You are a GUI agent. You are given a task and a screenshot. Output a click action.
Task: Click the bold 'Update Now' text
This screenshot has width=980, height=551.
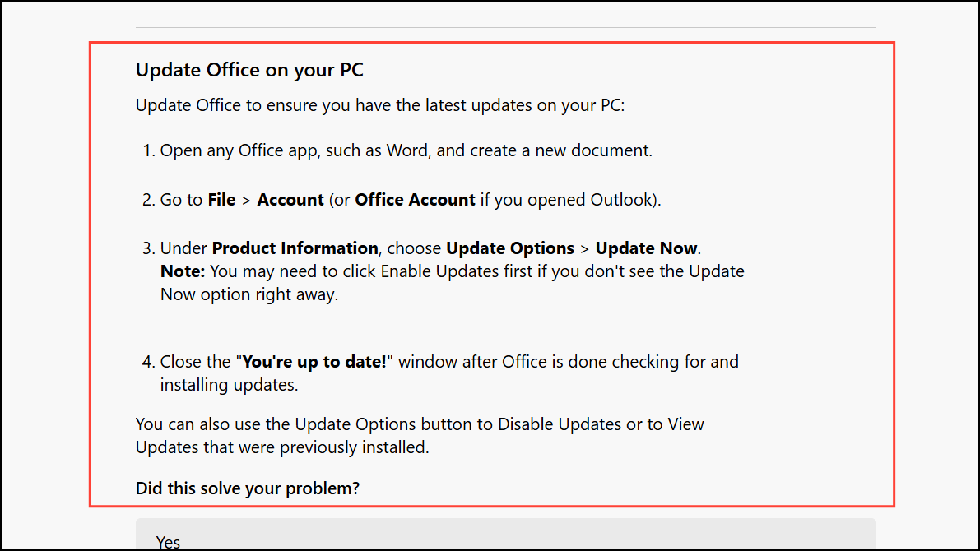click(646, 248)
